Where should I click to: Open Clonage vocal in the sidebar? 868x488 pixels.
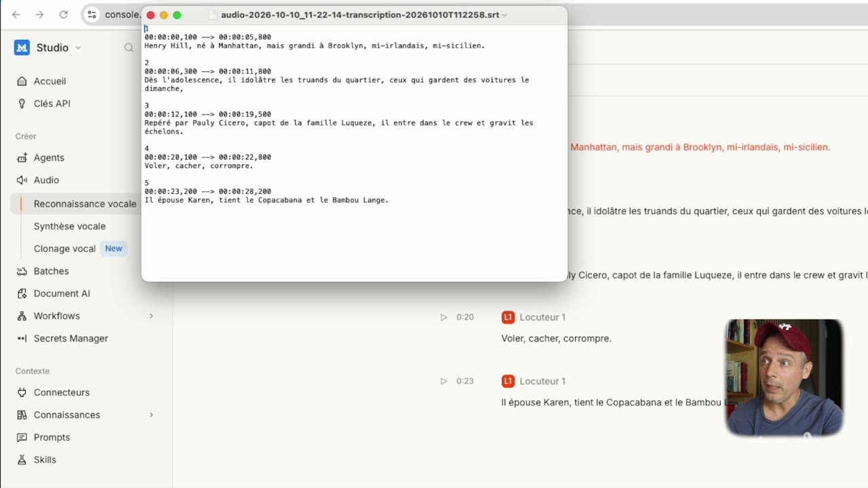(65, 249)
